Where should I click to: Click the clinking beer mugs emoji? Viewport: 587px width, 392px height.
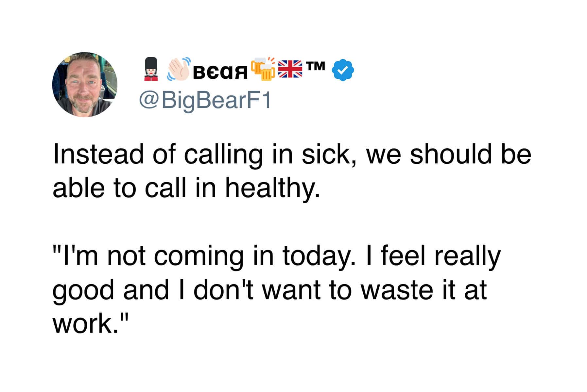[263, 69]
